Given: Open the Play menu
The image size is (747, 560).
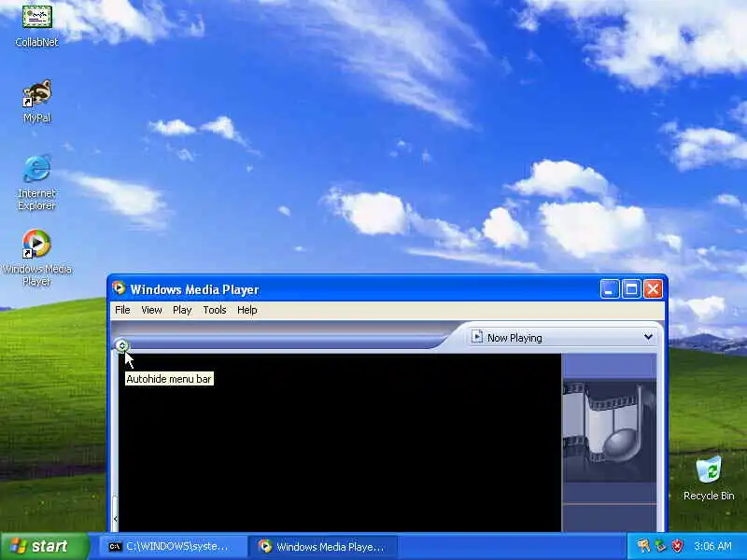Looking at the screenshot, I should tap(182, 310).
